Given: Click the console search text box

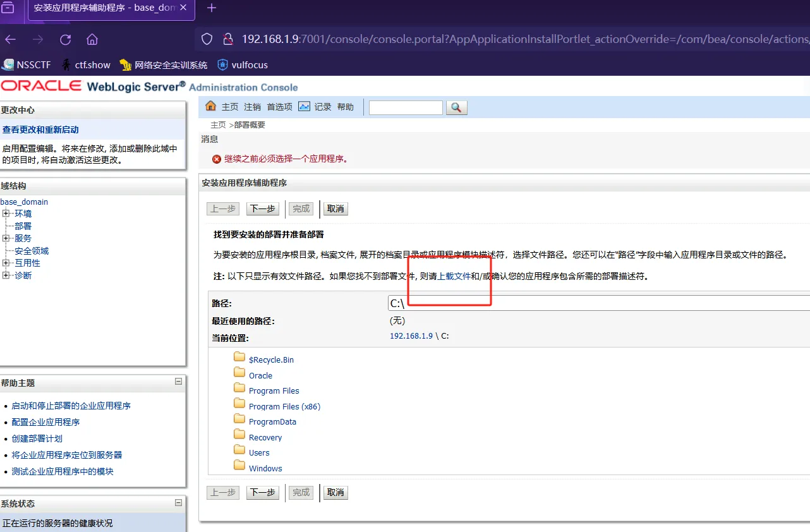Looking at the screenshot, I should 406,107.
